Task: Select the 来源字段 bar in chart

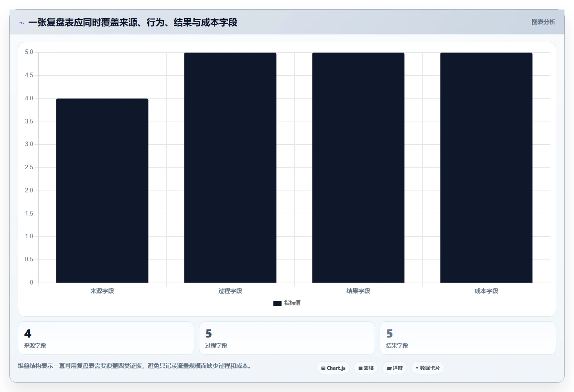Action: (x=102, y=191)
